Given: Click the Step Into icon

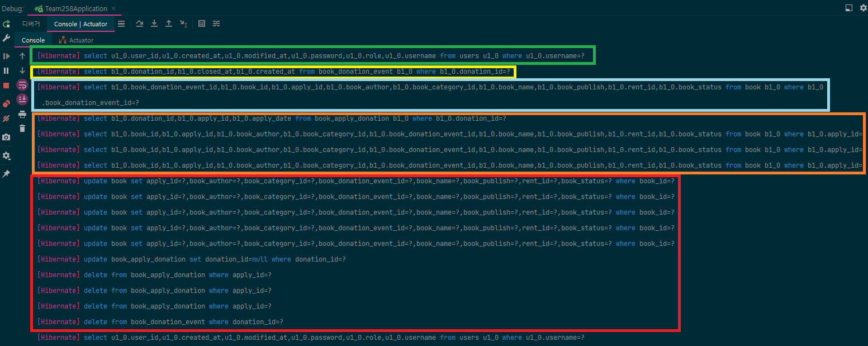Looking at the screenshot, I should (154, 23).
